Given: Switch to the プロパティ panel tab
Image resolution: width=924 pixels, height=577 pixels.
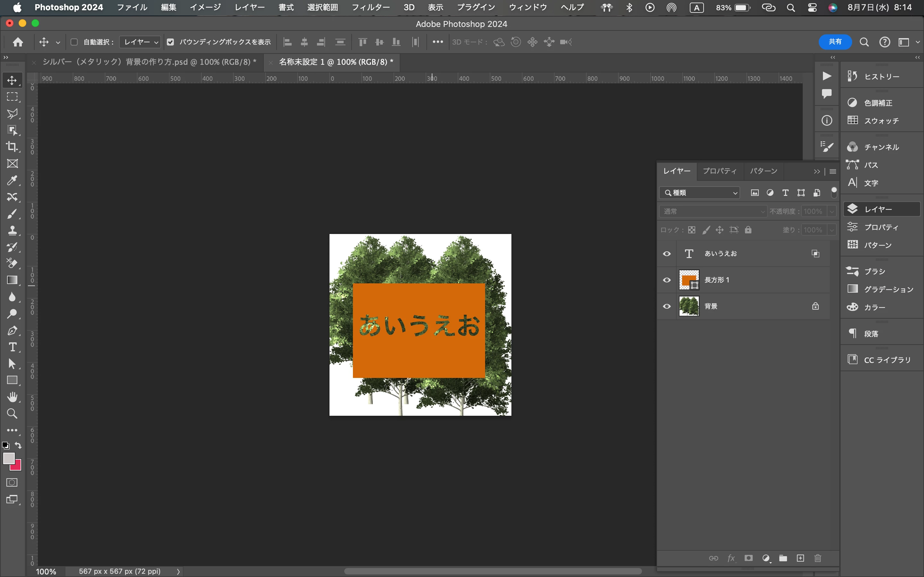Looking at the screenshot, I should [x=719, y=171].
